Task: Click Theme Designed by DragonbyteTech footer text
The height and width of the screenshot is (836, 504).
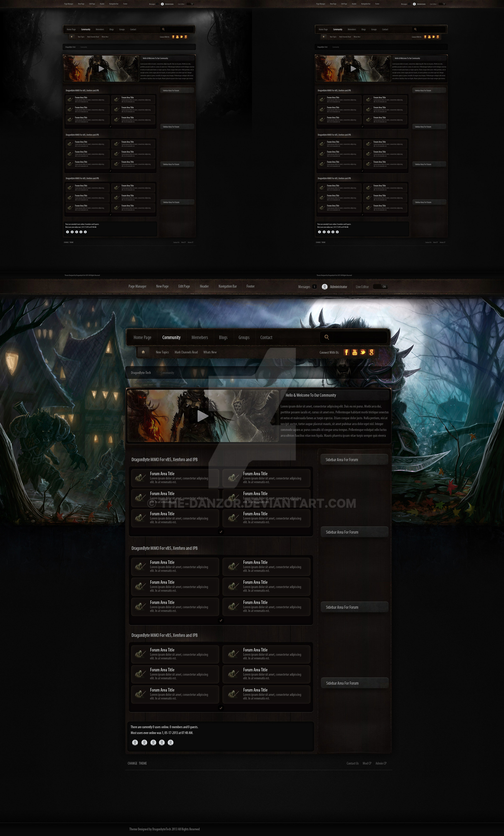Action: [164, 829]
